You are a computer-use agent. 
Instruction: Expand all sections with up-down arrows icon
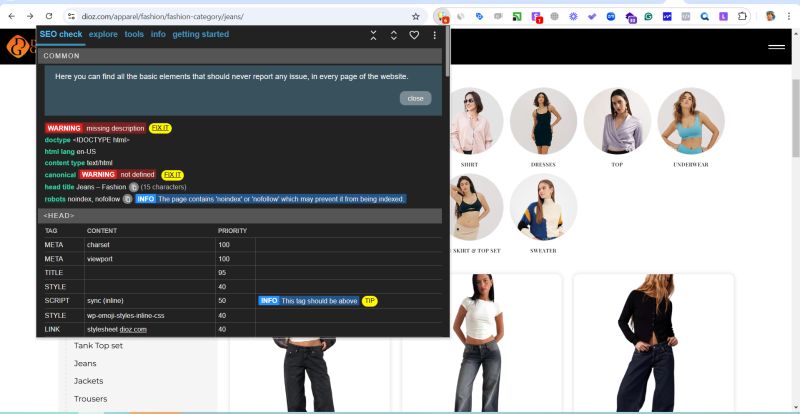click(x=393, y=35)
